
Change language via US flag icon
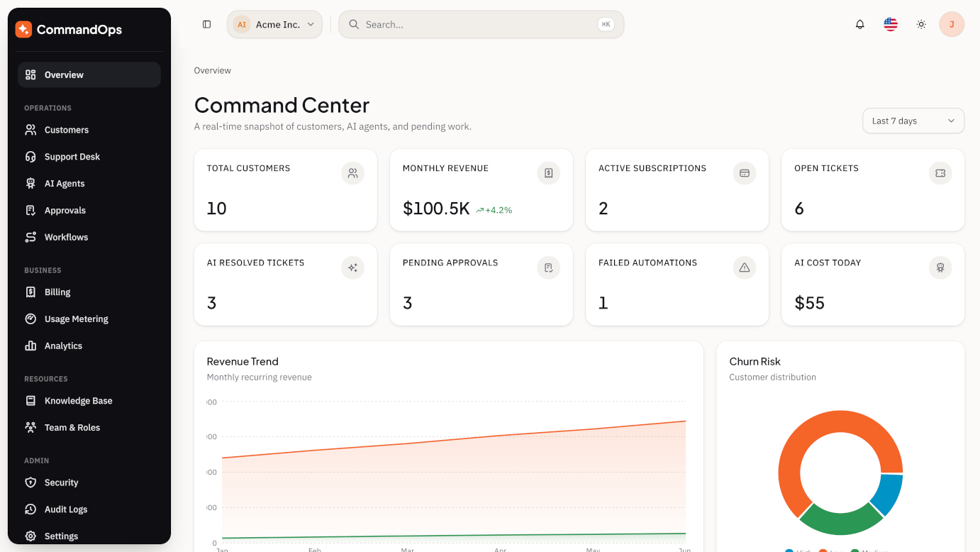tap(891, 24)
